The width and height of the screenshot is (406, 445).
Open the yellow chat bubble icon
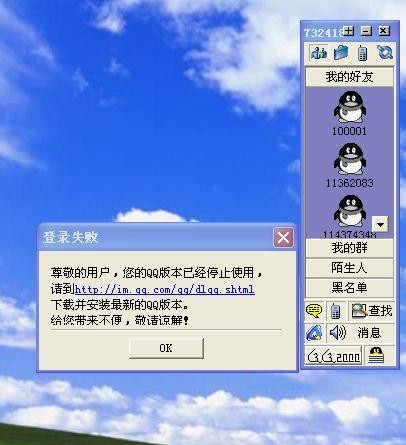(x=314, y=311)
